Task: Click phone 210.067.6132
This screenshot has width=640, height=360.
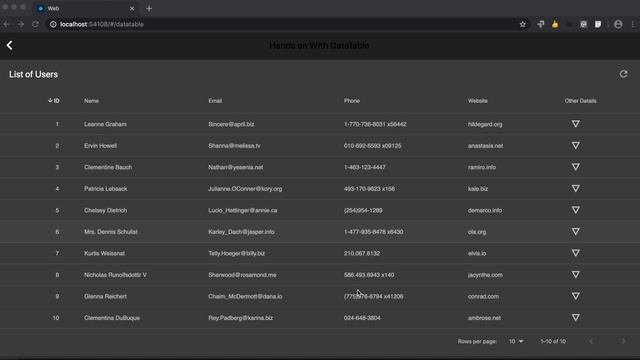Action: [362, 253]
